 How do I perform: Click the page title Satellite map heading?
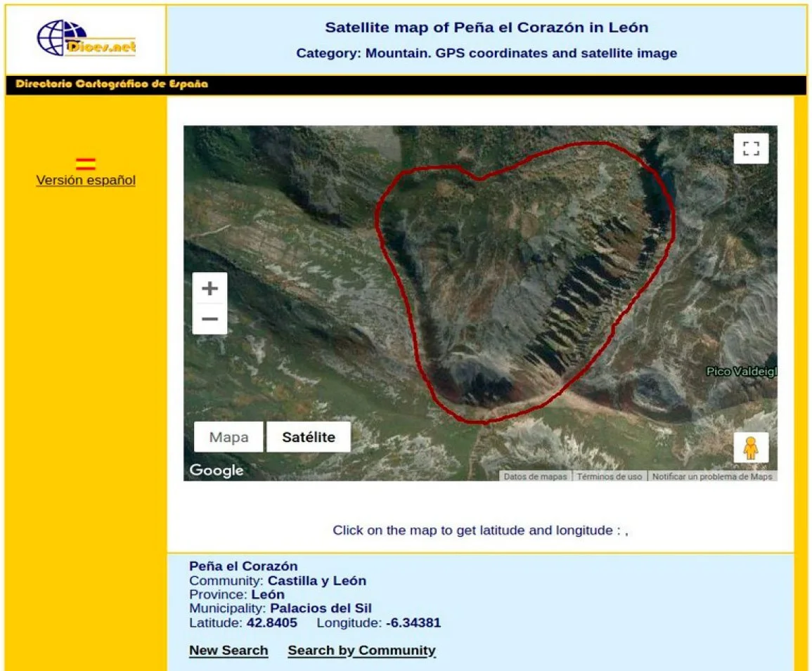pos(486,27)
